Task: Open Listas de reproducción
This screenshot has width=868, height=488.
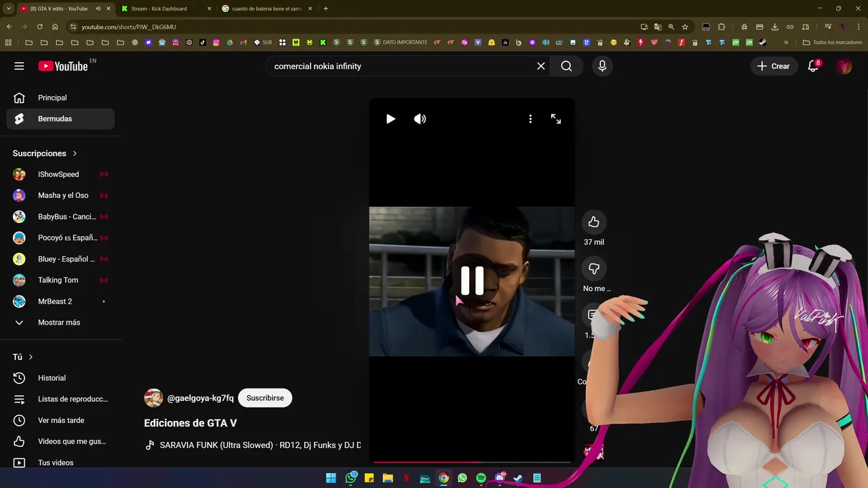Action: (60, 399)
